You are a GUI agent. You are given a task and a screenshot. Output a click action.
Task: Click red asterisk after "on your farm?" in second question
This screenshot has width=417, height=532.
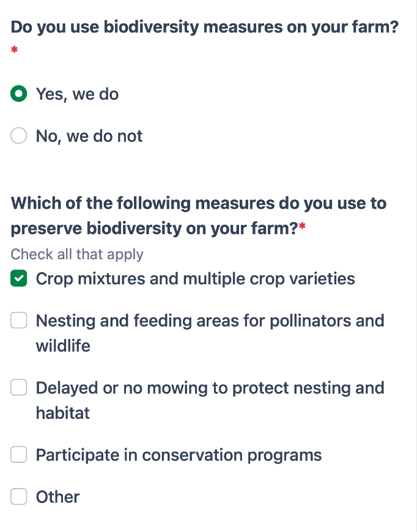(302, 228)
